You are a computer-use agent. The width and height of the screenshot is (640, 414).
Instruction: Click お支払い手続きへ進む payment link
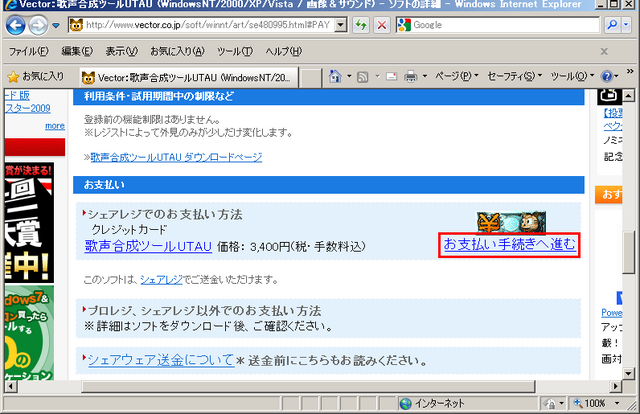pyautogui.click(x=509, y=244)
